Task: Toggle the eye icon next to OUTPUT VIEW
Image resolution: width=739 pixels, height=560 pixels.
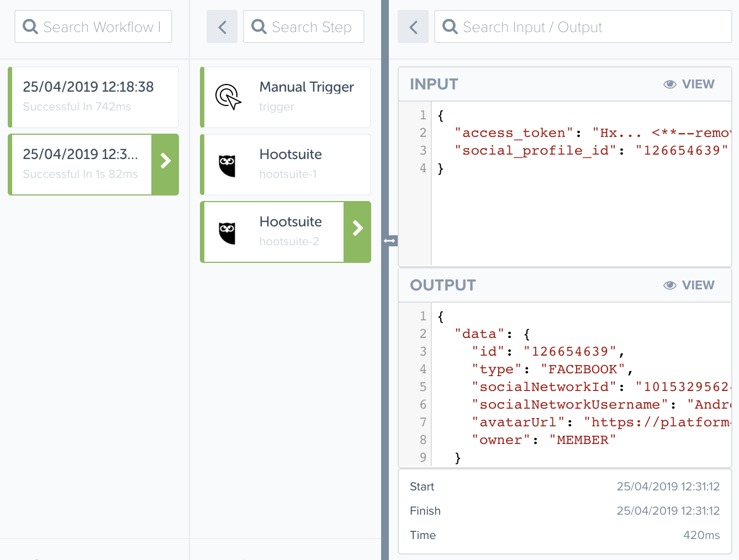Action: tap(670, 285)
